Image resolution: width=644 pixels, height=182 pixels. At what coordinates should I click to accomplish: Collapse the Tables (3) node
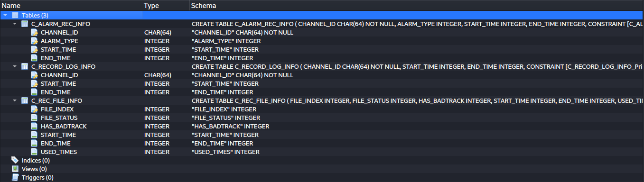tap(5, 15)
